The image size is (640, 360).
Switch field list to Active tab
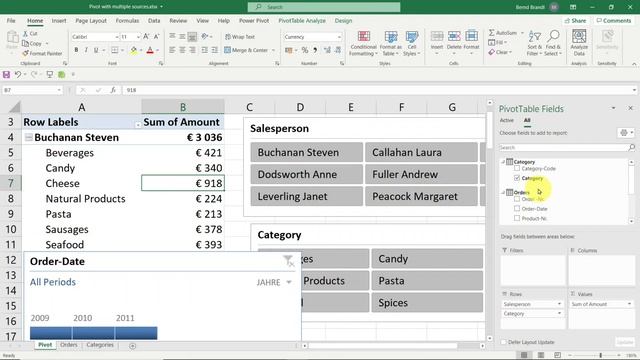[x=507, y=120]
